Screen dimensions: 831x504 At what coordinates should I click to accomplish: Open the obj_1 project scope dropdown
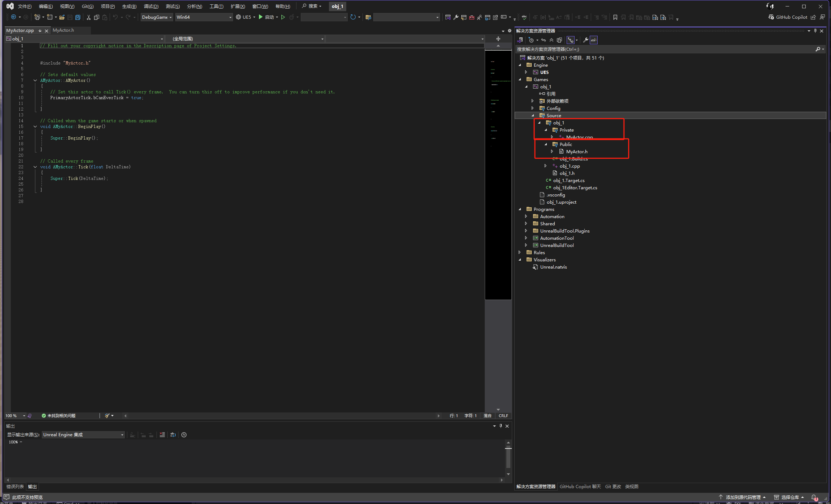coord(85,39)
